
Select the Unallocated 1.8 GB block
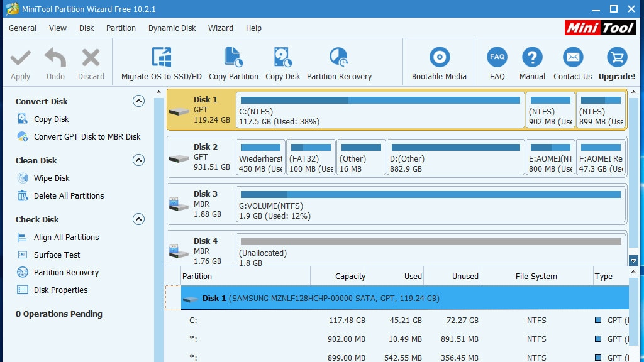click(431, 250)
